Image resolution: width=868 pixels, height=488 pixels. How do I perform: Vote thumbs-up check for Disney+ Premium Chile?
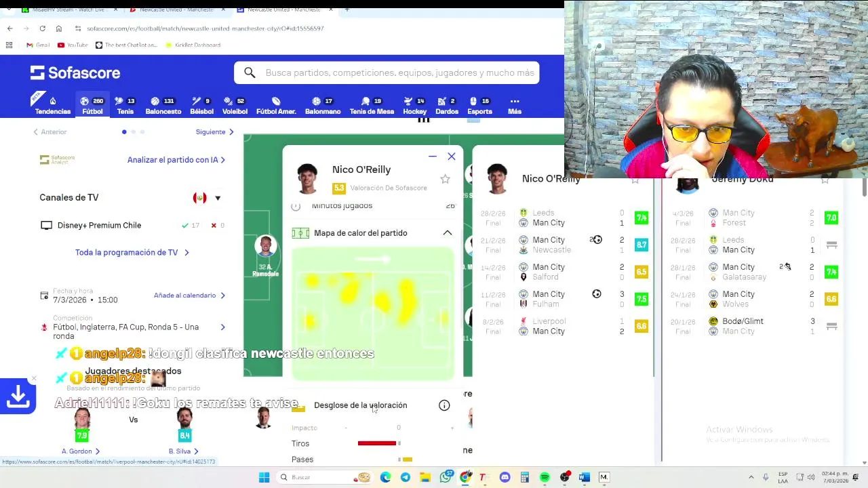185,225
